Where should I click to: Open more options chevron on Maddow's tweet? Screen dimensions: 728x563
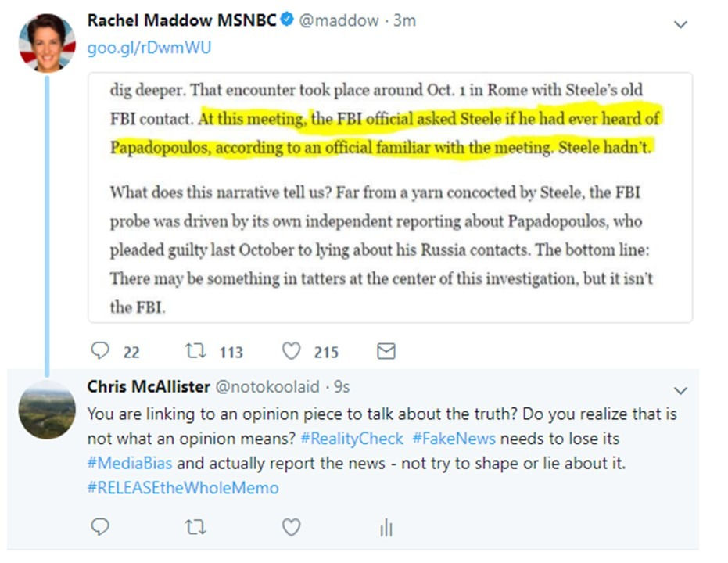680,24
